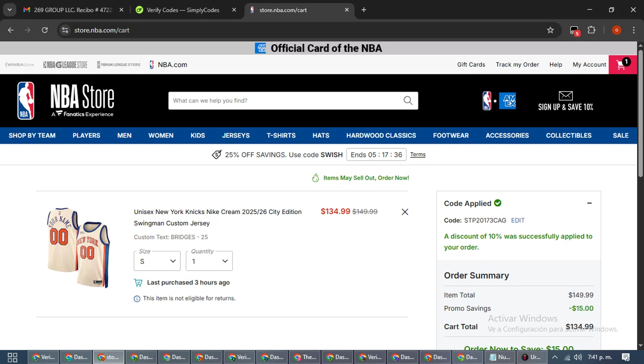Click the browser forward arrow
Image resolution: width=644 pixels, height=364 pixels.
pos(27,30)
